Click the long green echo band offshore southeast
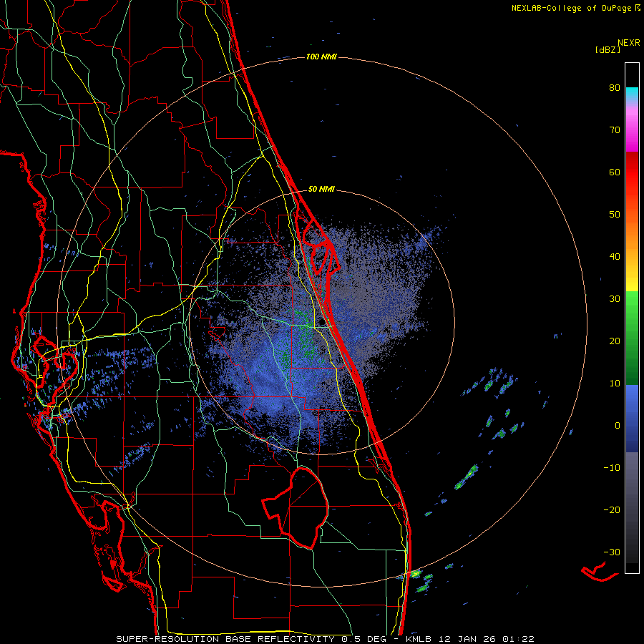This screenshot has width=644, height=644. coord(467,477)
